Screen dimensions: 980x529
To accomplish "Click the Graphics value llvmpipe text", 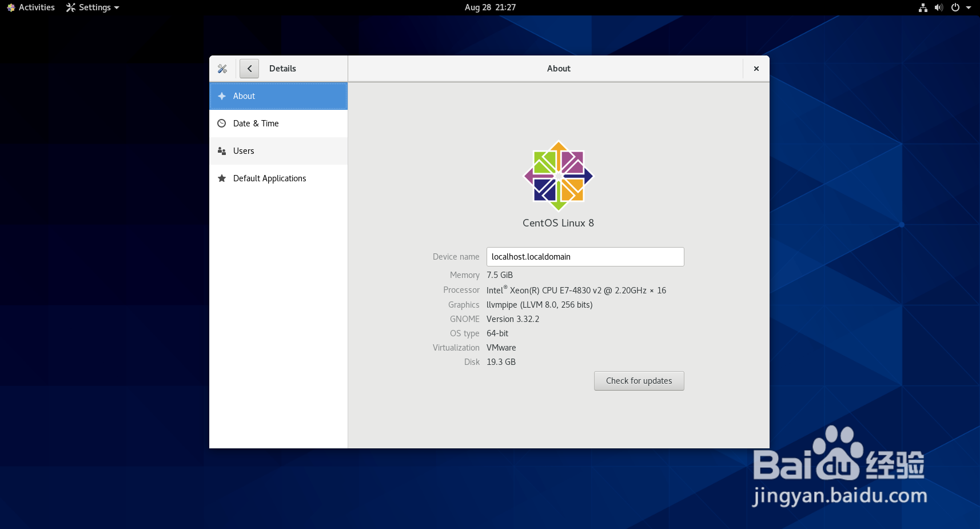I will (x=539, y=305).
